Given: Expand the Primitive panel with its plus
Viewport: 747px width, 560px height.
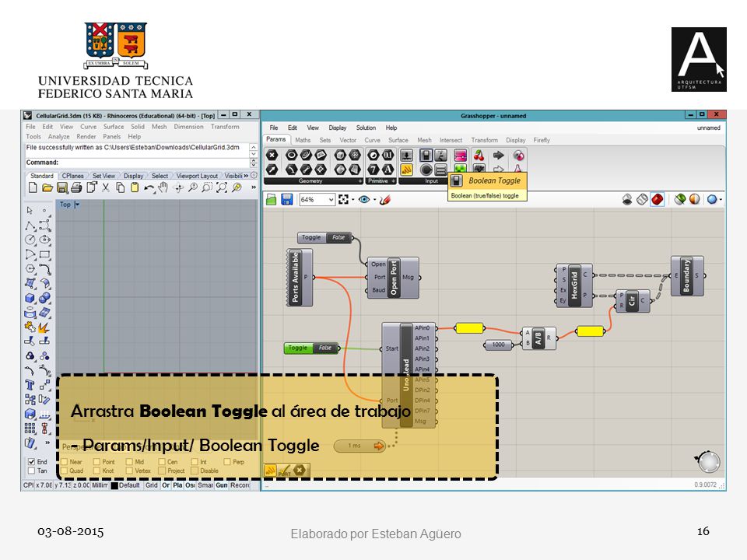Looking at the screenshot, I should (393, 181).
